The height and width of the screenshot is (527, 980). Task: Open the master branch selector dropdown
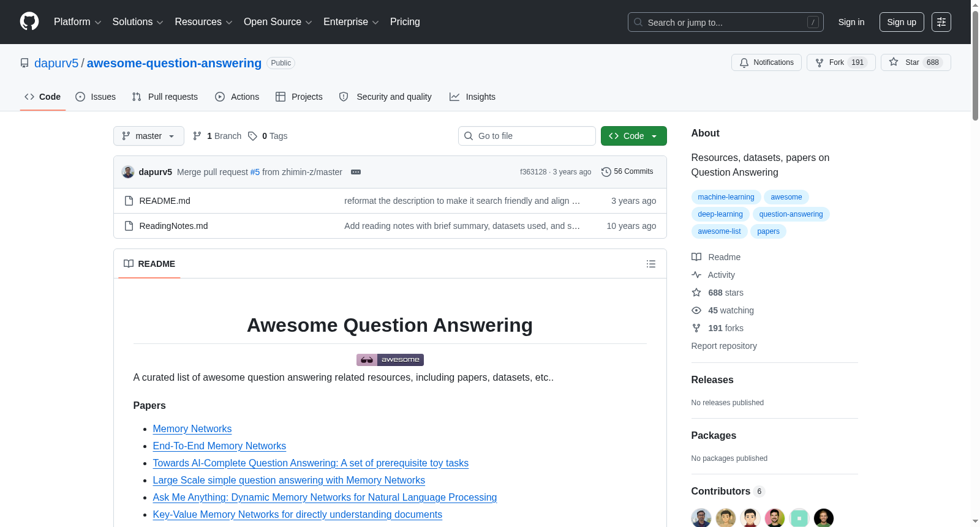pyautogui.click(x=149, y=136)
